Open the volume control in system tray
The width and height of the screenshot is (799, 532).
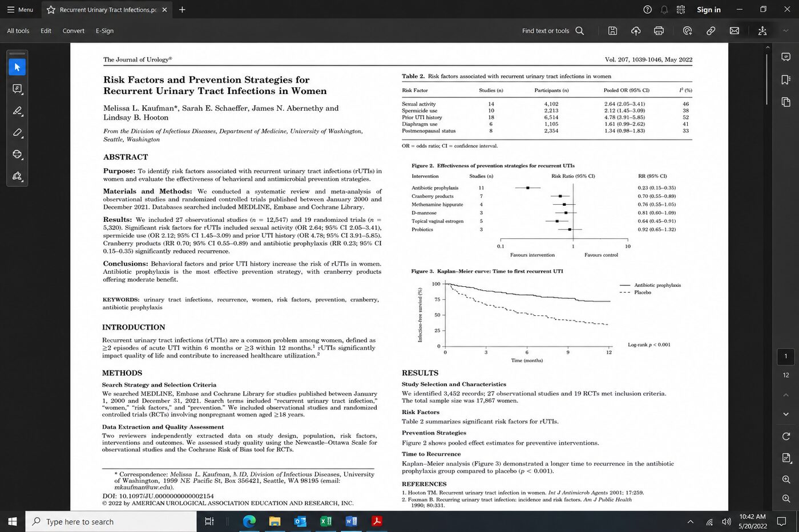726,522
